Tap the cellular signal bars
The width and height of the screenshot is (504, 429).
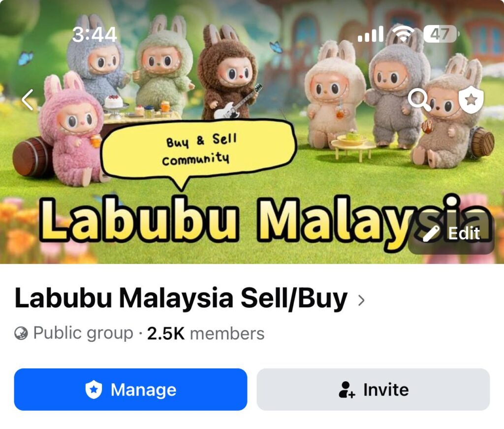[371, 34]
